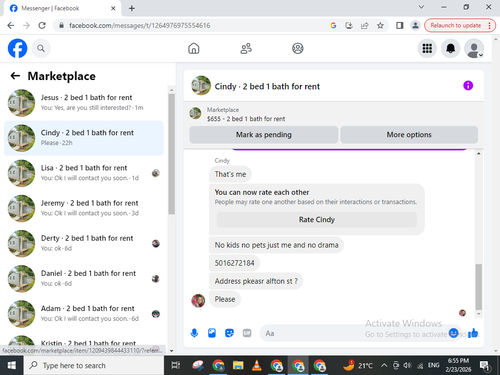
Task: Open the tab search chevron
Action: pyautogui.click(x=421, y=7)
